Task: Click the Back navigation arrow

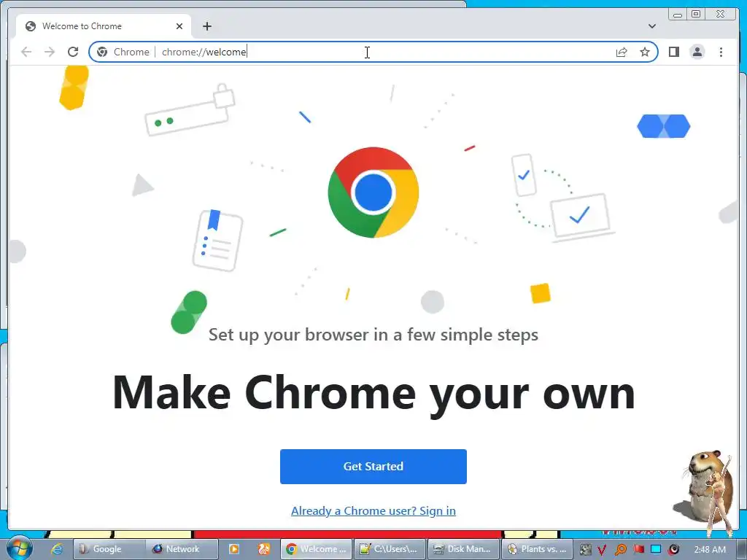Action: point(26,52)
